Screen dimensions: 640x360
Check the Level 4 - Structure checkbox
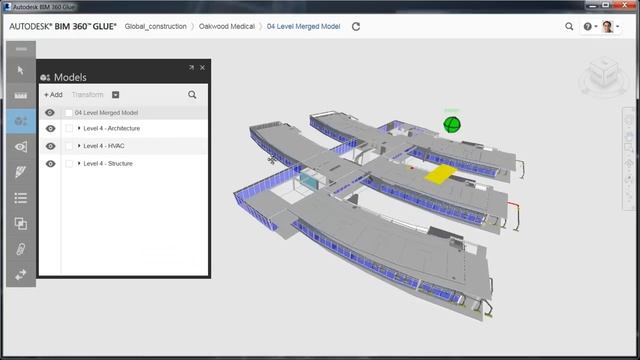coord(69,164)
